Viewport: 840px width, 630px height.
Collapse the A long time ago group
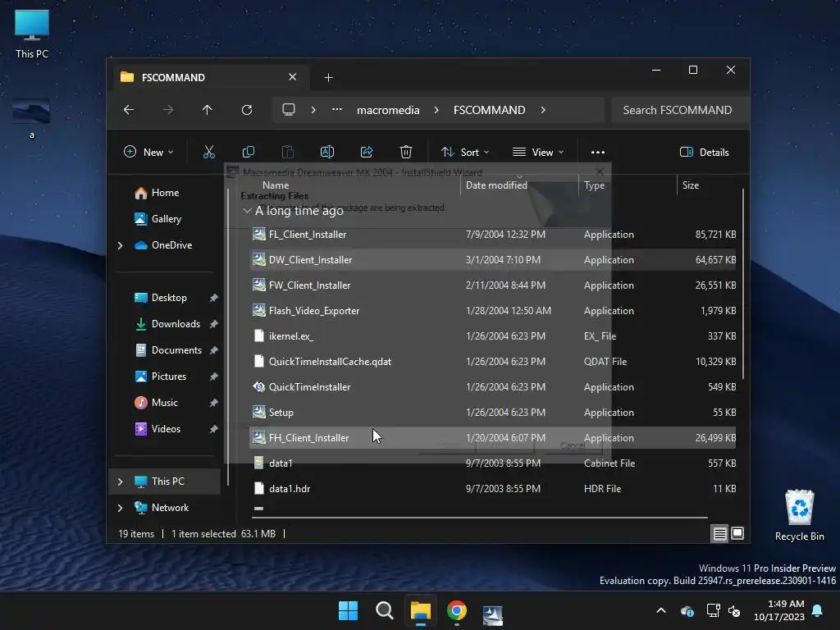coord(247,211)
